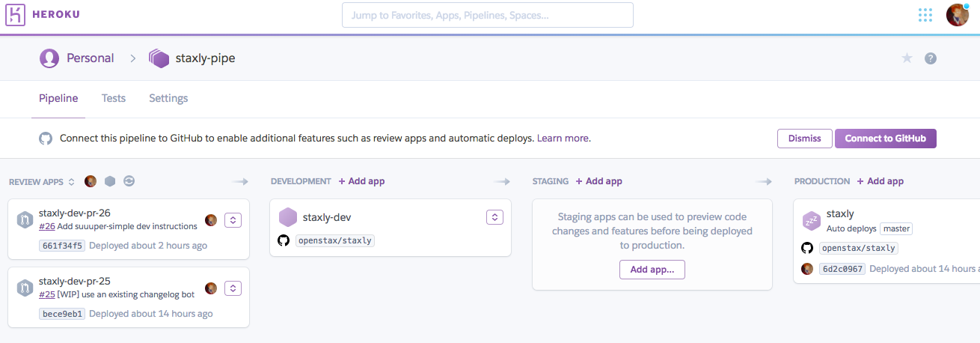The height and width of the screenshot is (343, 980).
Task: Open the Learn more link
Action: coord(563,139)
